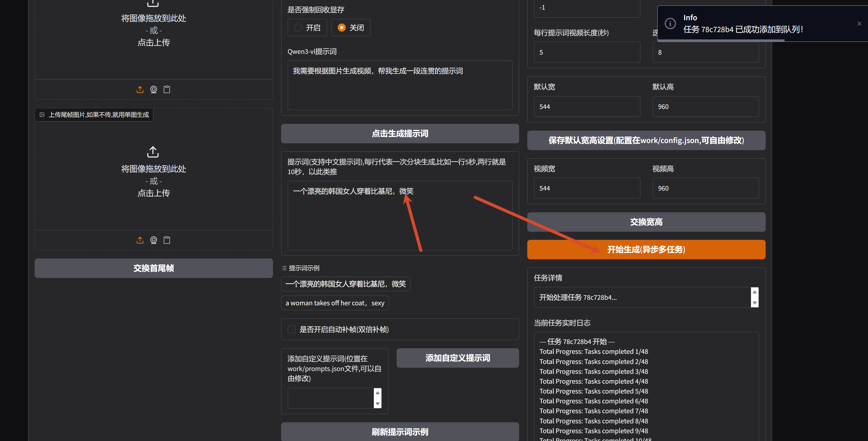Pick the Korean woman bikini prompt example
868x441 pixels.
[345, 284]
